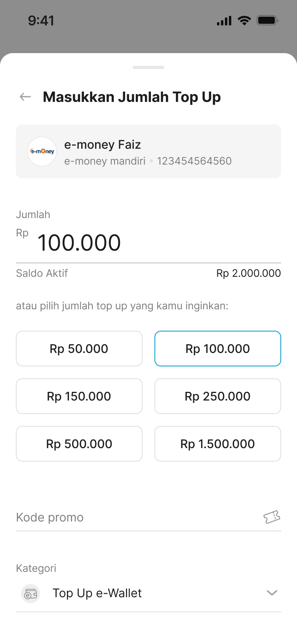Tap the e-money Mandiri logo

point(42,151)
